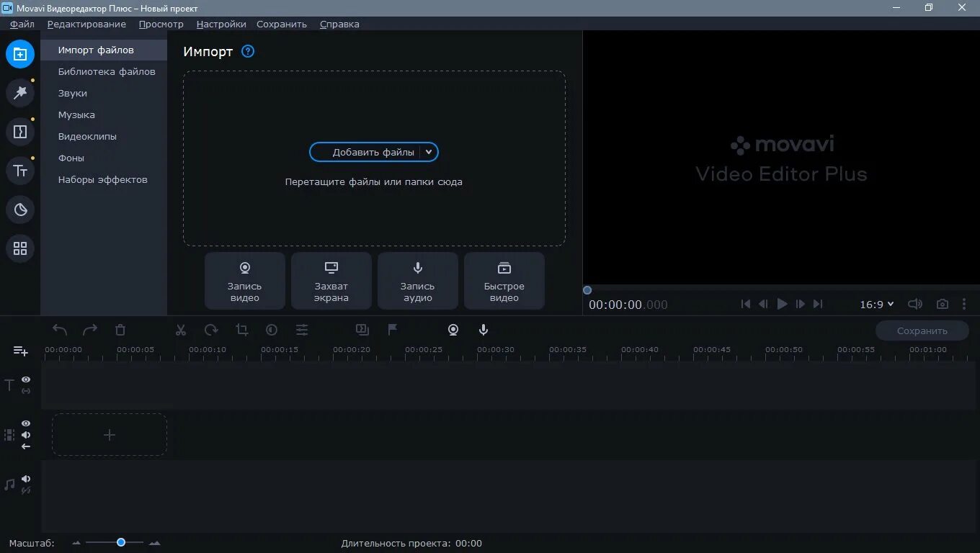Screen dimensions: 980x553
Task: Click the Rotate icon in timeline toolbar
Action: tap(211, 330)
